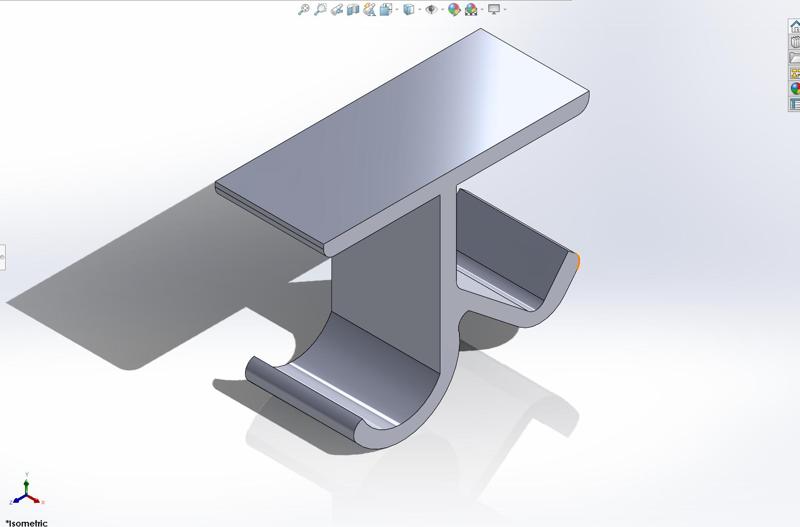Open the View Orientation icon
800x527 pixels.
pyautogui.click(x=386, y=9)
